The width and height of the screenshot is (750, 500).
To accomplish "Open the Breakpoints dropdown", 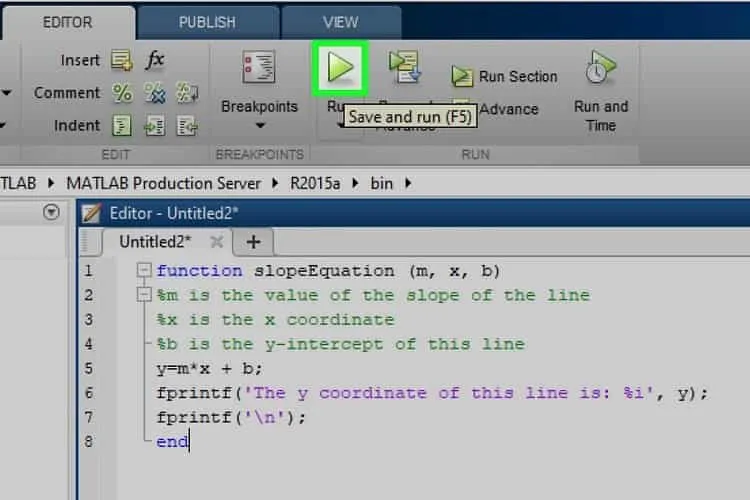I will click(259, 125).
